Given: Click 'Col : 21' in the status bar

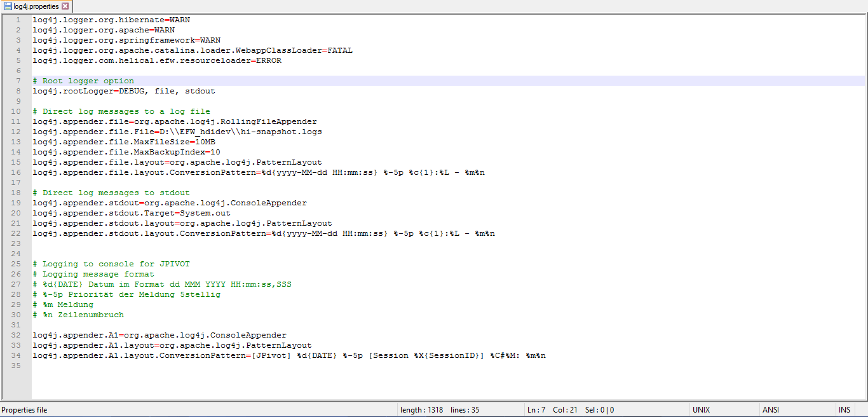Looking at the screenshot, I should (x=565, y=410).
